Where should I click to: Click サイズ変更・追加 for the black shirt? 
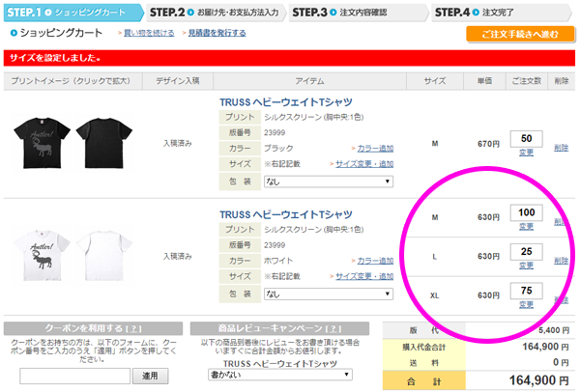point(364,164)
